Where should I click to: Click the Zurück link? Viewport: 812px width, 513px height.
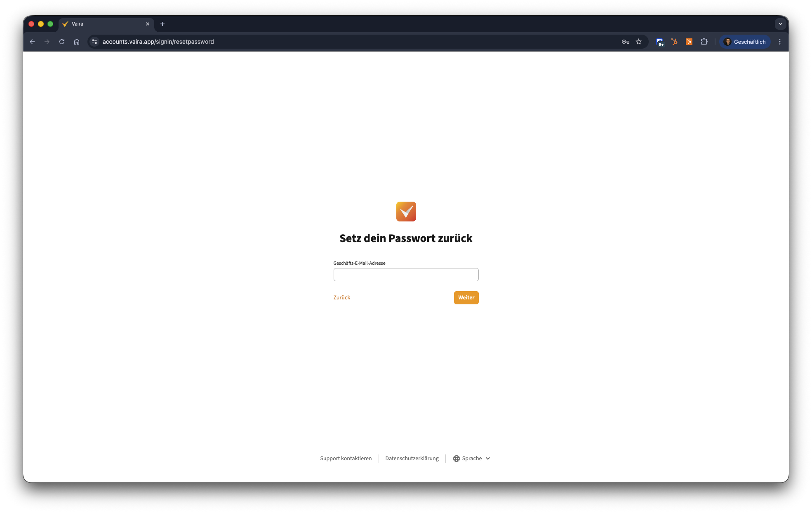341,298
